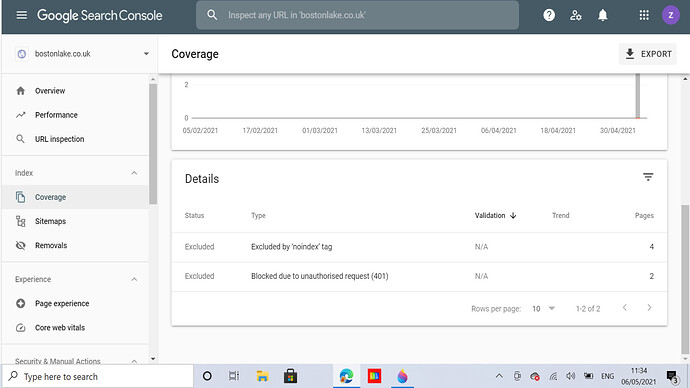Open Sitemaps in the sidebar
690x388 pixels.
coord(75,221)
